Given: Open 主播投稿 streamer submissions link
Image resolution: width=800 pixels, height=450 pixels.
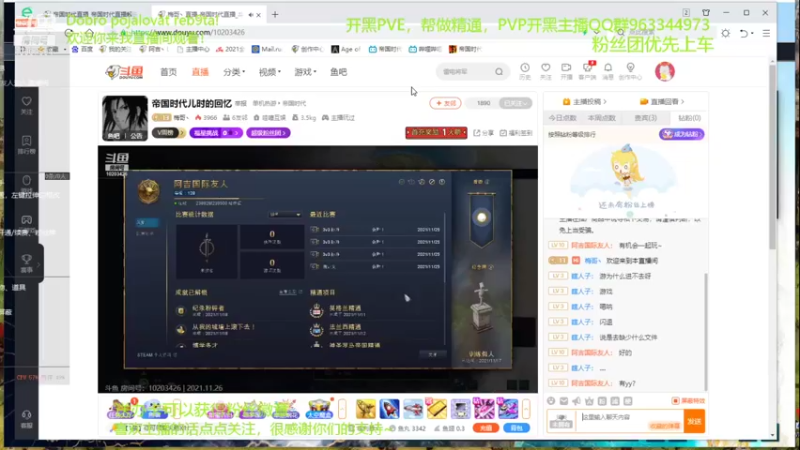Looking at the screenshot, I should 585,102.
